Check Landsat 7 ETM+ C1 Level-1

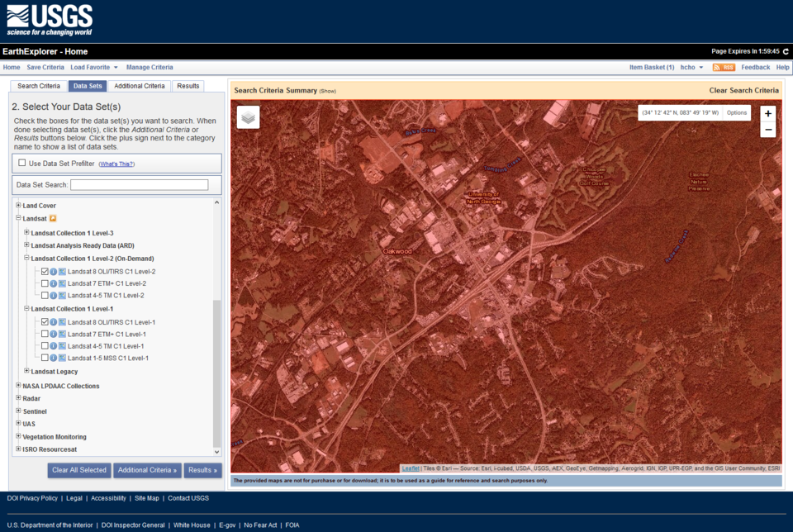(x=45, y=334)
